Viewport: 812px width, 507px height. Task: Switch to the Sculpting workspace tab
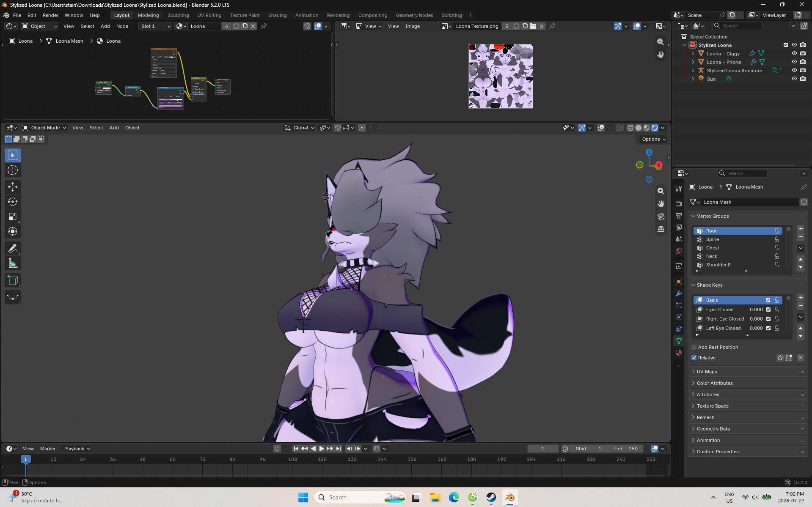click(178, 15)
